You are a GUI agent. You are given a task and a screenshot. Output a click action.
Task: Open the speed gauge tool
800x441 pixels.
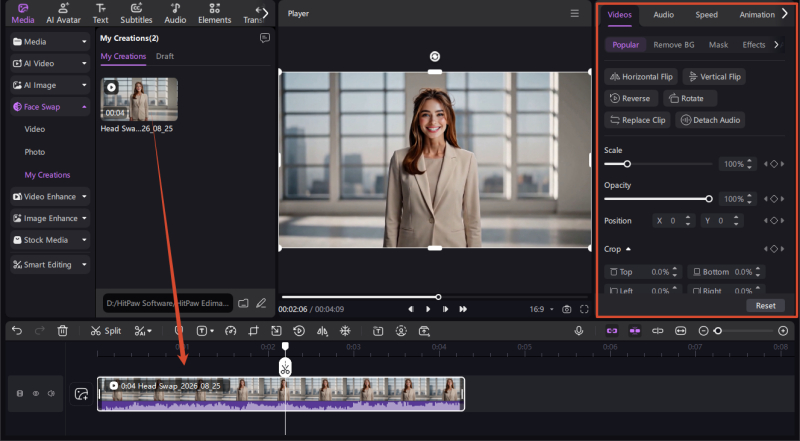231,331
